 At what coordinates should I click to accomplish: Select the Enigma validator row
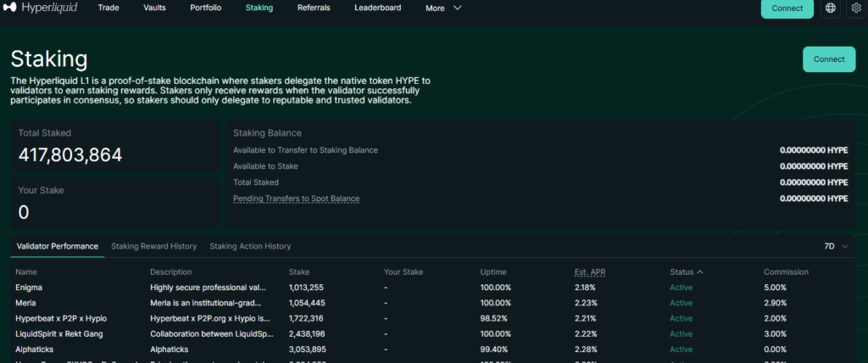30,288
